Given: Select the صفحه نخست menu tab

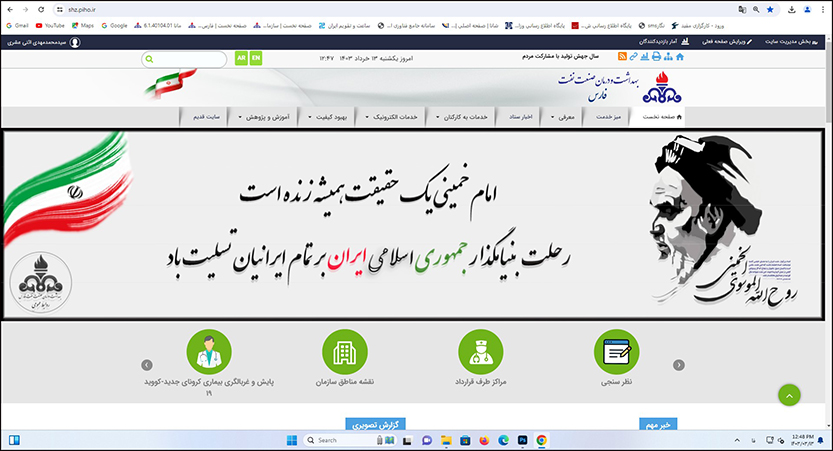Looking at the screenshot, I should pos(657,117).
